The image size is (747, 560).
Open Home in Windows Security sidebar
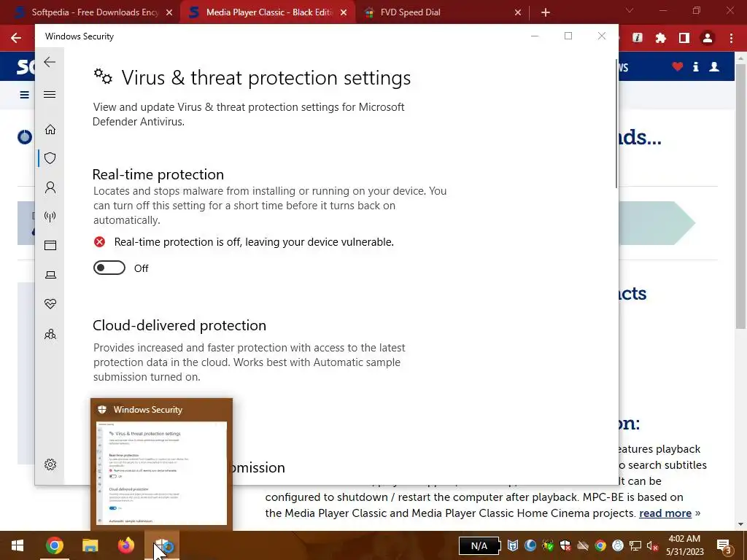coord(50,130)
